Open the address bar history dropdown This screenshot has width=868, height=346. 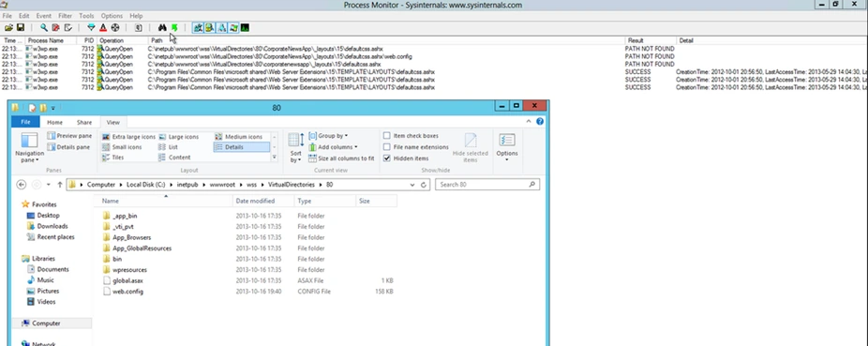coord(412,185)
